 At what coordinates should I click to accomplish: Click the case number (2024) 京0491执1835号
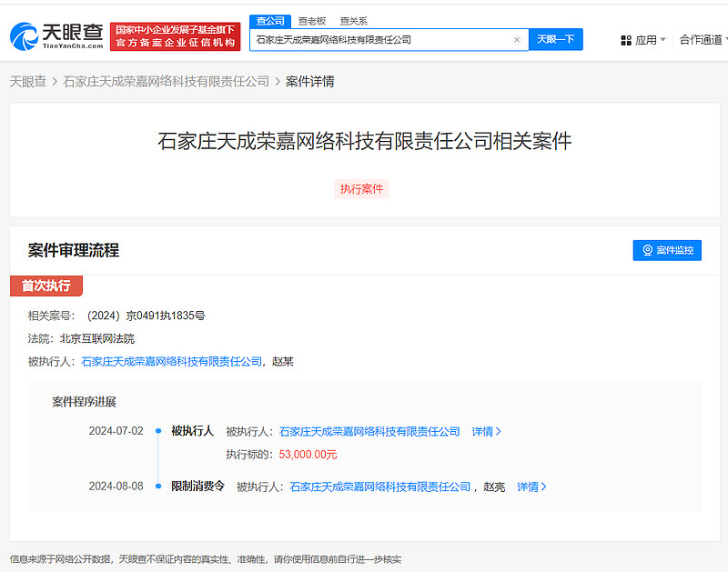[x=146, y=316]
